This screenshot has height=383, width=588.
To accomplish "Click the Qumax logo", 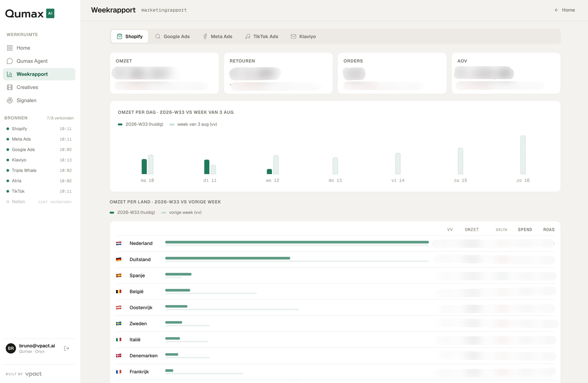I will coord(30,13).
